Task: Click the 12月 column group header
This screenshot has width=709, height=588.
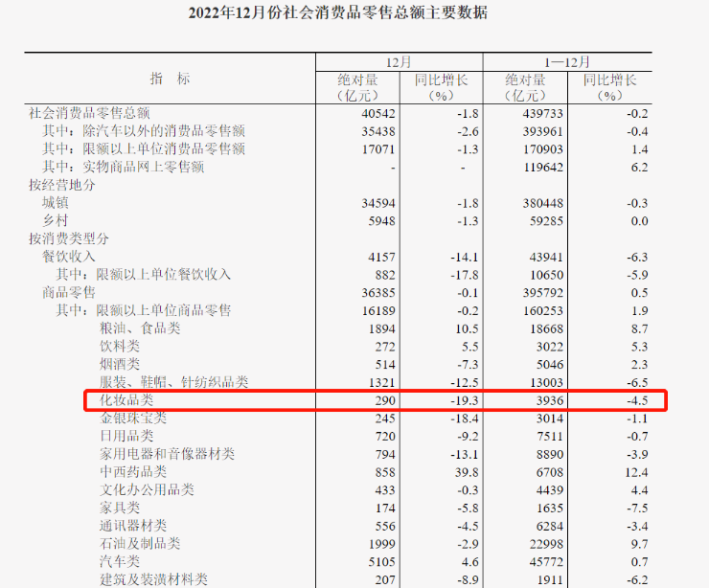Action: [399, 62]
